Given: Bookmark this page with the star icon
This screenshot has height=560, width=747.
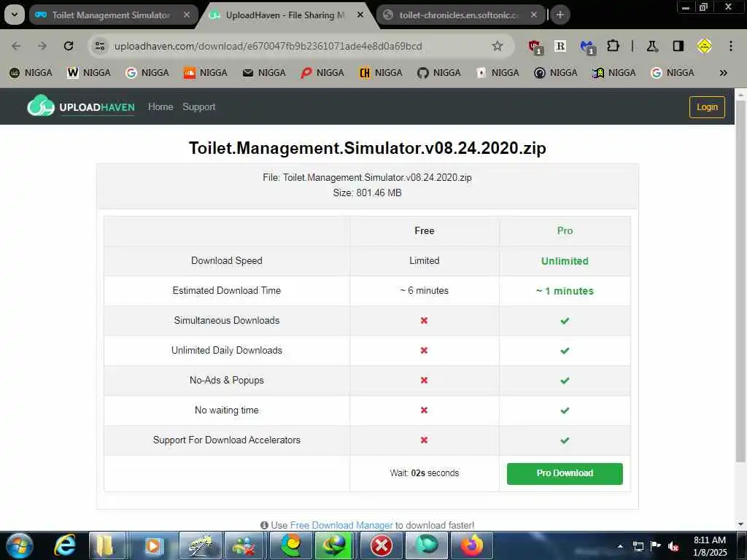Looking at the screenshot, I should click(498, 46).
